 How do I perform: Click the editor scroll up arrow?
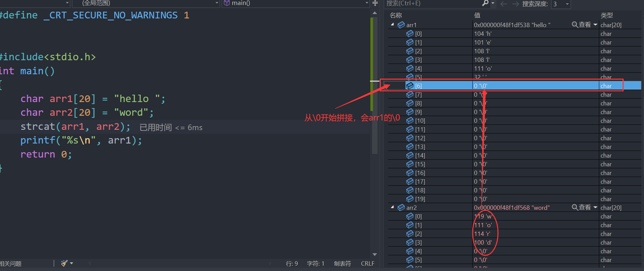(374, 13)
